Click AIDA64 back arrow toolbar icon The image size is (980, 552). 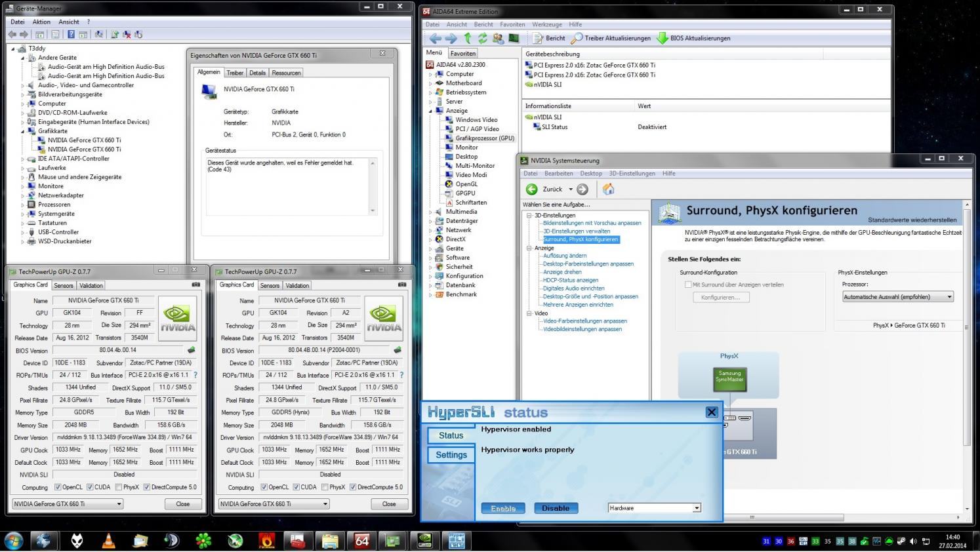[435, 38]
